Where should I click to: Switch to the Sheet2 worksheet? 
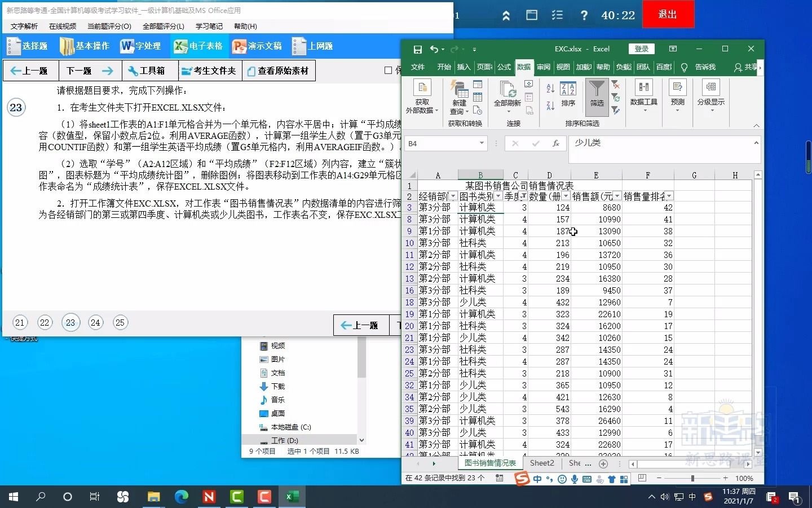(x=541, y=463)
